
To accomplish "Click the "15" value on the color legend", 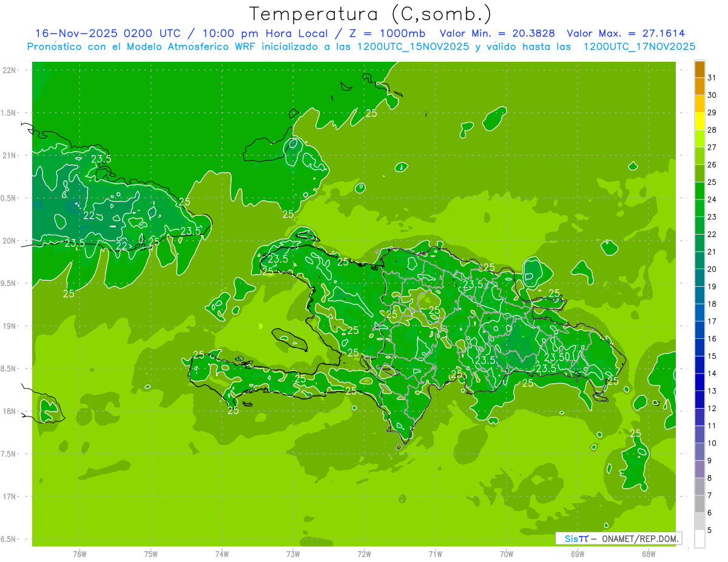I will coord(712,356).
